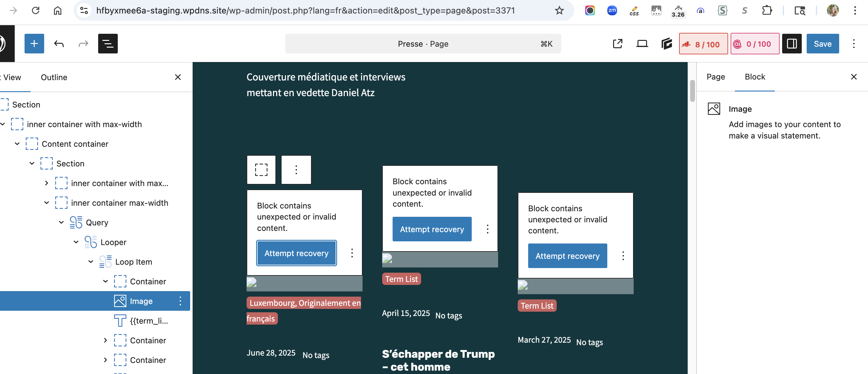Collapse the Loop Item block

tap(91, 262)
